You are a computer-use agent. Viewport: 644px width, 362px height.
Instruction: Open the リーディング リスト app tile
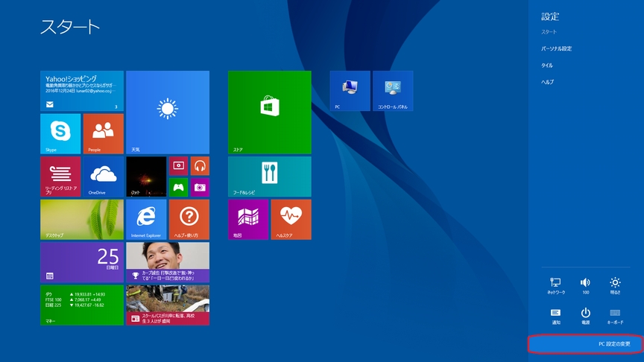60,177
